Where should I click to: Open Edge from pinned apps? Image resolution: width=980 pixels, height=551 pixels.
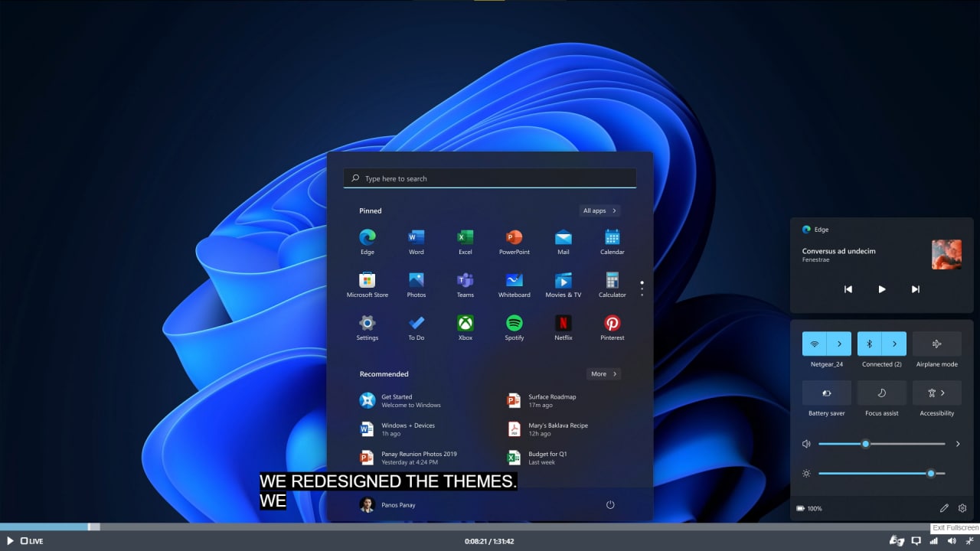coord(367,242)
